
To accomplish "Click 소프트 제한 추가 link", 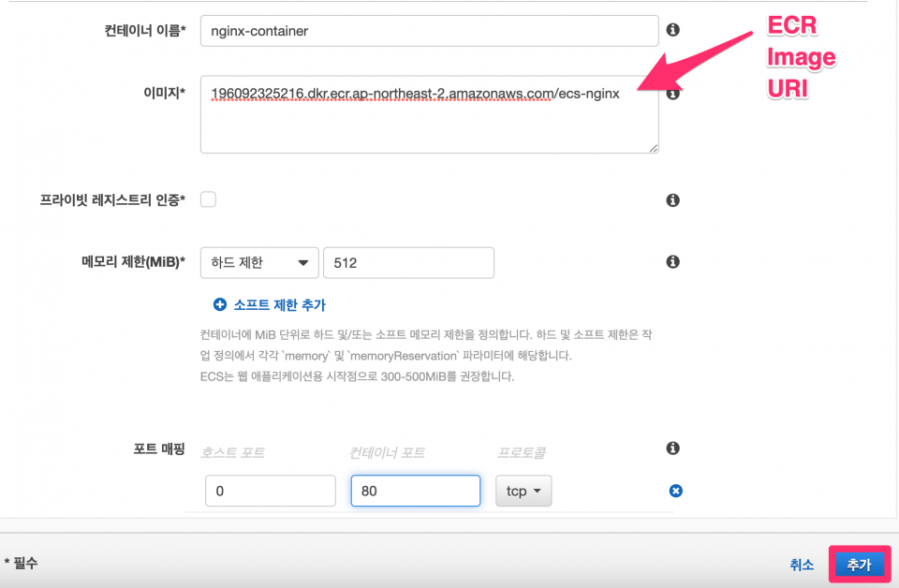I will pyautogui.click(x=279, y=305).
